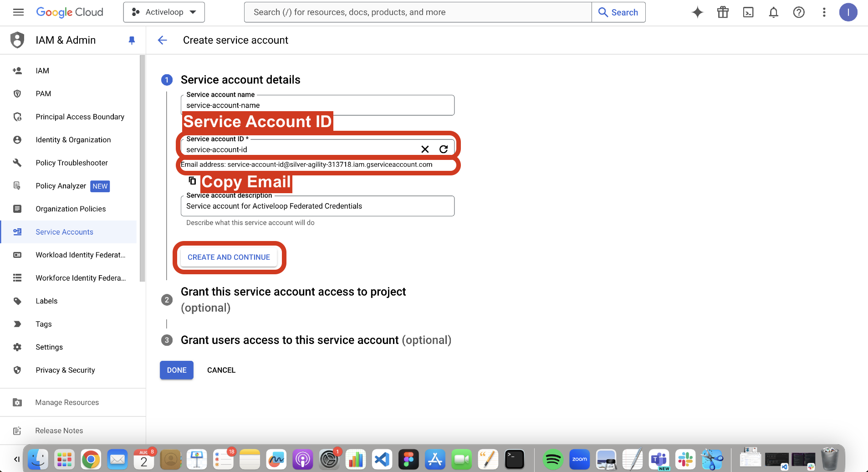Open the help question mark menu

[x=799, y=12]
